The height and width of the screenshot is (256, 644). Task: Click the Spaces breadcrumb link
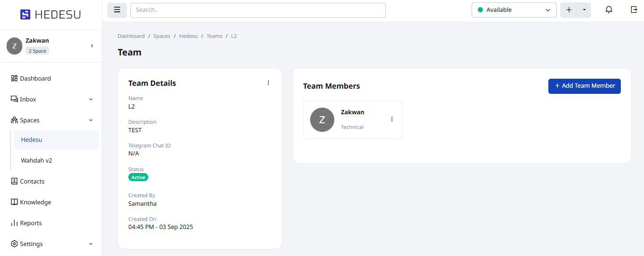coord(161,36)
